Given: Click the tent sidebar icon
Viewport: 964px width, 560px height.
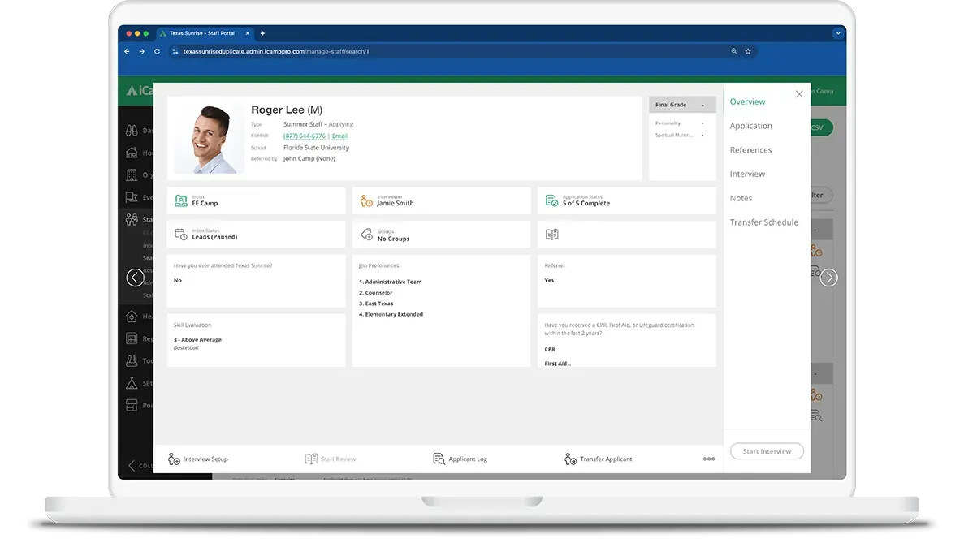Looking at the screenshot, I should click(132, 383).
